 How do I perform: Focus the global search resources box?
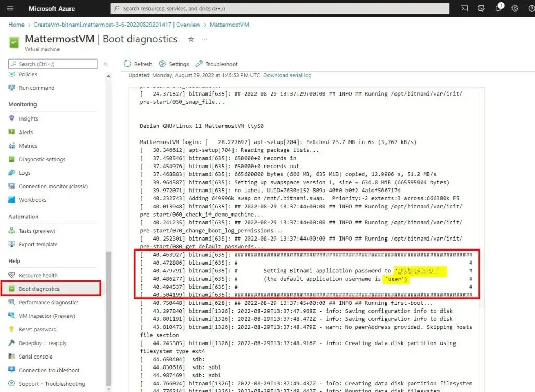[280, 8]
